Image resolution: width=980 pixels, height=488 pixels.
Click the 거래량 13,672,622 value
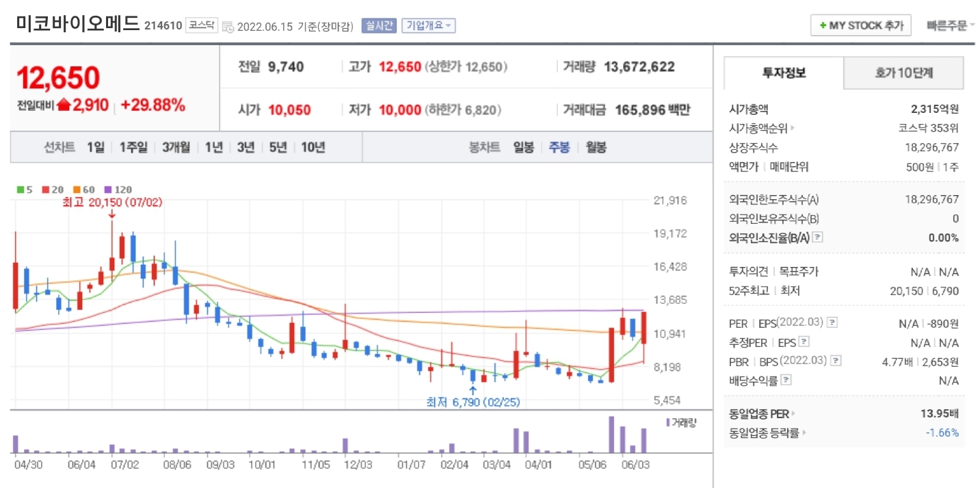tap(639, 67)
